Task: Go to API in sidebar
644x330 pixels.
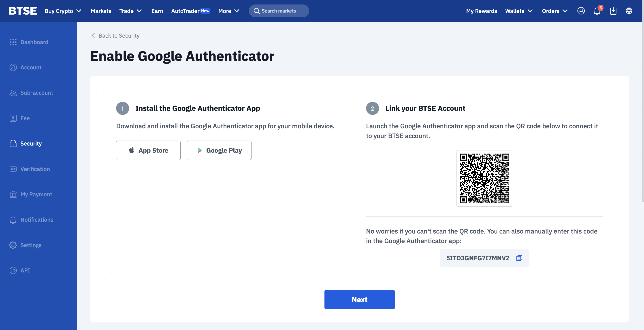Action: [25, 270]
